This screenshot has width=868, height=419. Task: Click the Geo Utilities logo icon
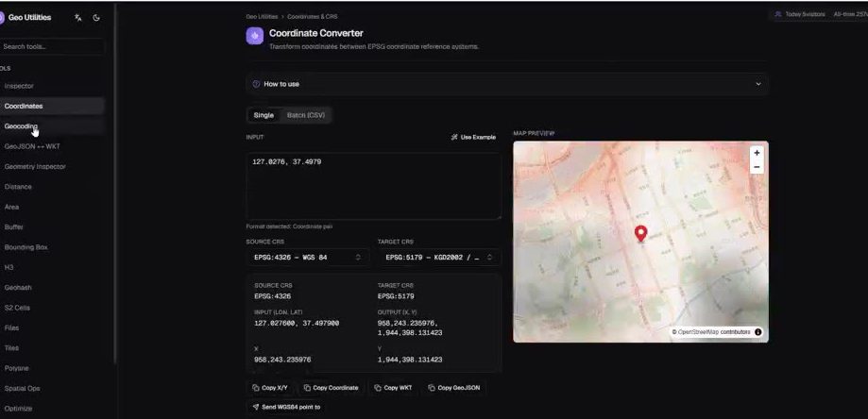pyautogui.click(x=2, y=18)
